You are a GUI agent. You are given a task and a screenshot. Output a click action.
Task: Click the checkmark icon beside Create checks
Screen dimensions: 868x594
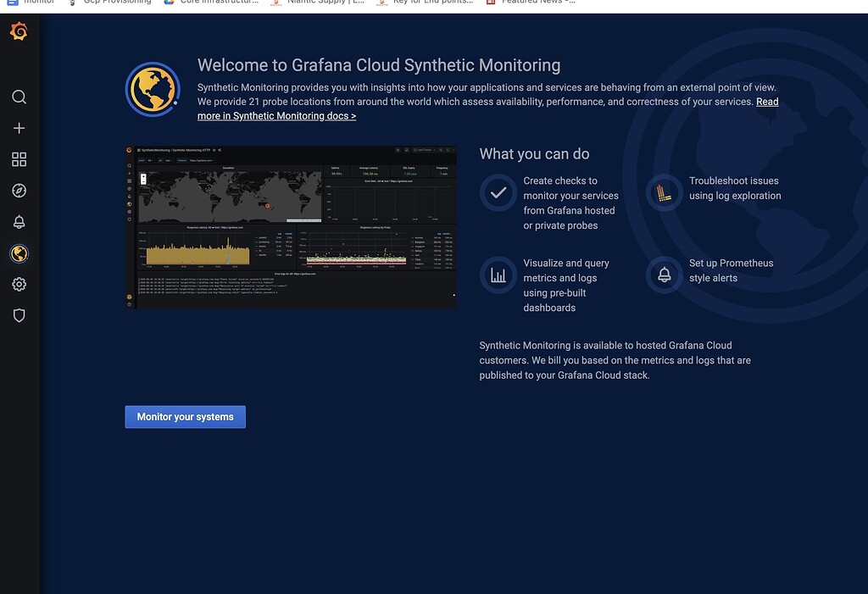coord(498,192)
